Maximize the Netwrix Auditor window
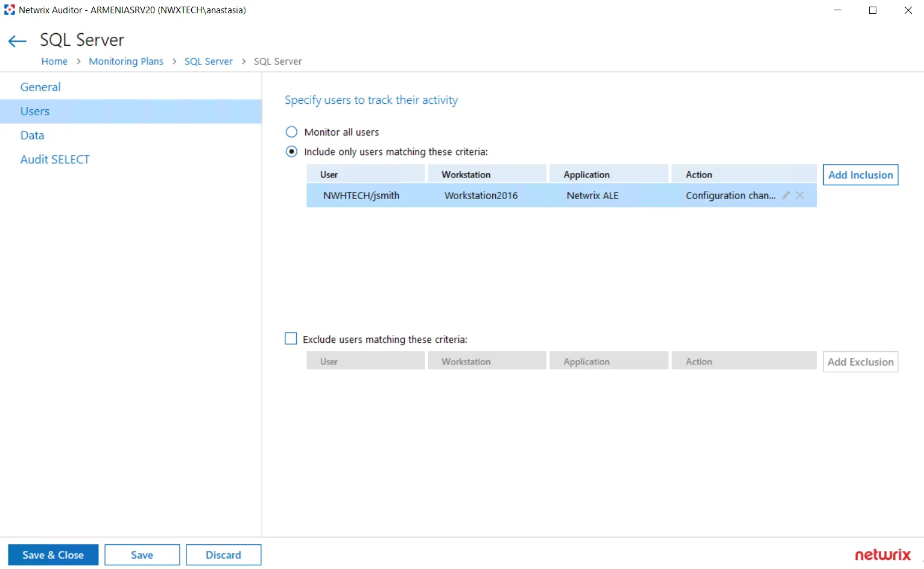This screenshot has width=924, height=569. coord(873,10)
